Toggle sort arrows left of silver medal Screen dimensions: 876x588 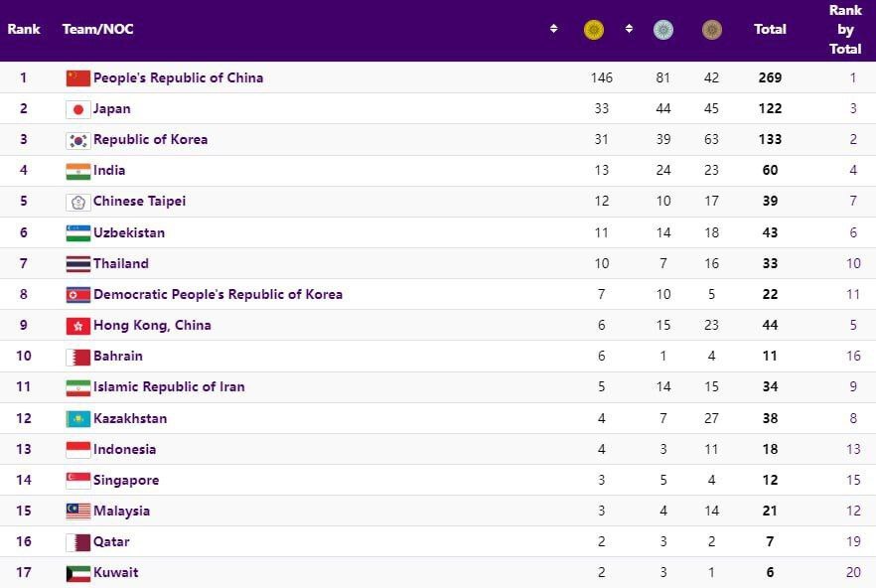(629, 29)
